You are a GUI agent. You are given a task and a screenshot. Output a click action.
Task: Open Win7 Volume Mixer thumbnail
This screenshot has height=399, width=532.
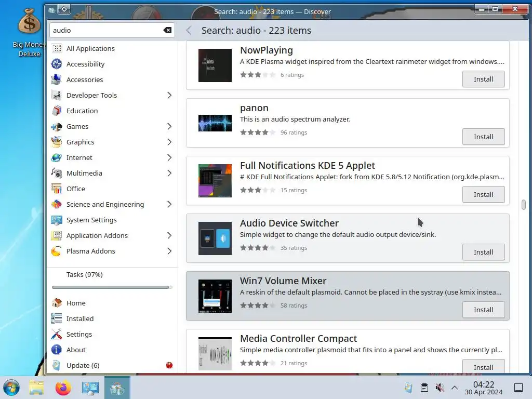pos(215,296)
